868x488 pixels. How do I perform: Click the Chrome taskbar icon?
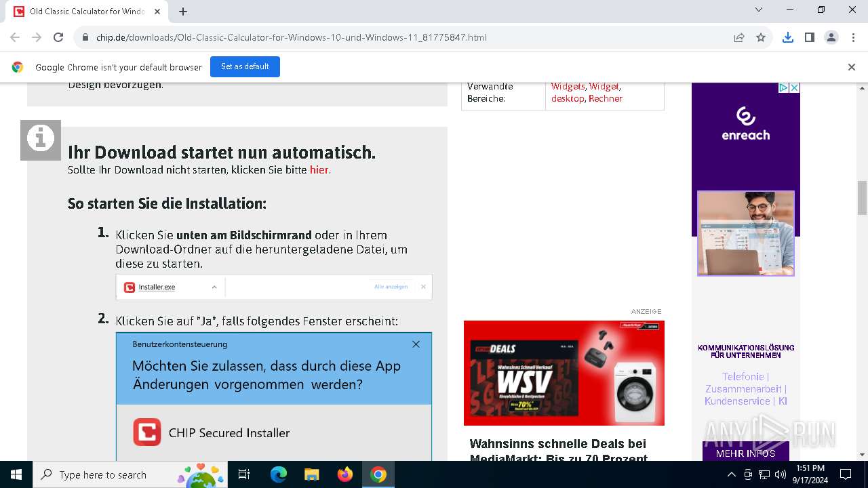click(378, 474)
